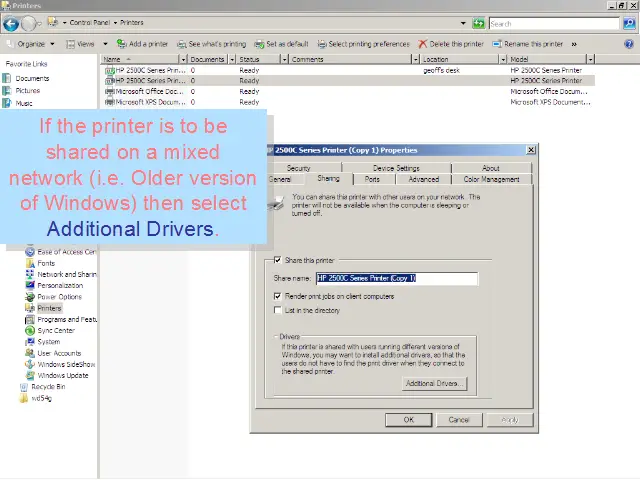Image resolution: width=640 pixels, height=480 pixels.
Task: Click the Additional Drivers button
Action: tap(435, 383)
